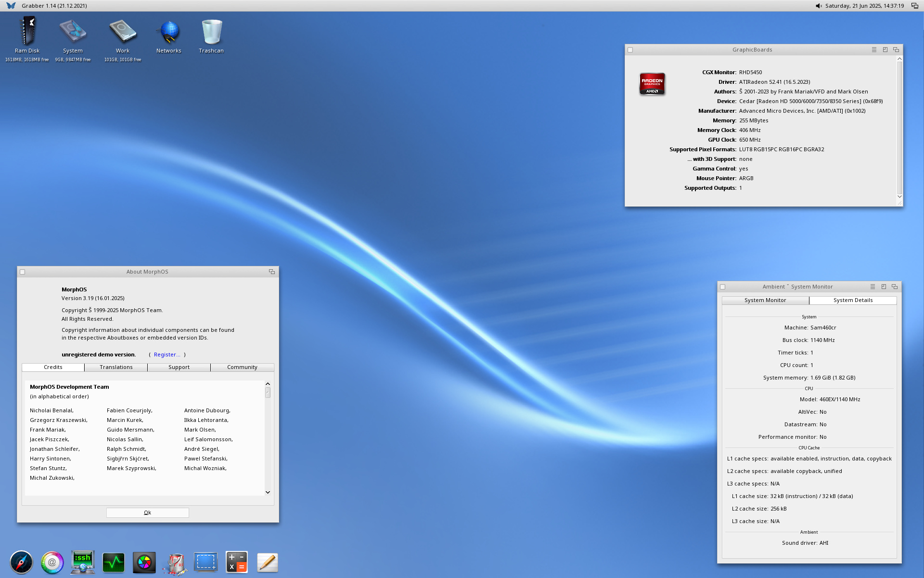Open the Ram Disk desktop icon
Image resolution: width=924 pixels, height=578 pixels.
tap(27, 31)
